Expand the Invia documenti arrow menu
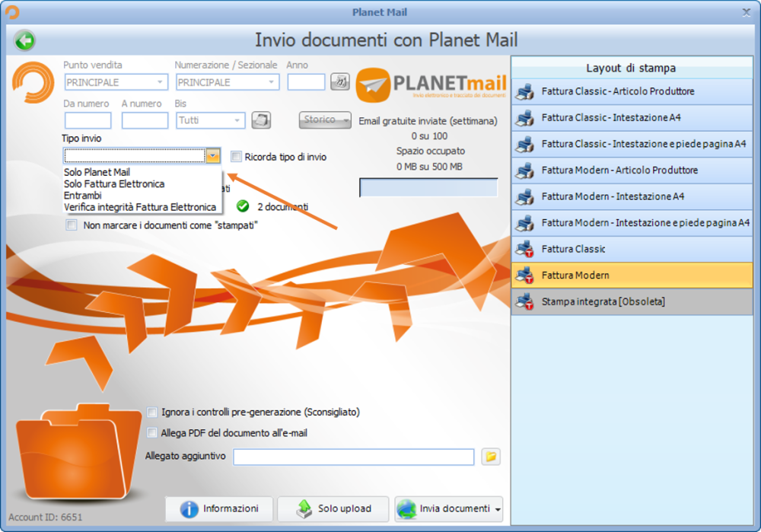 click(498, 509)
